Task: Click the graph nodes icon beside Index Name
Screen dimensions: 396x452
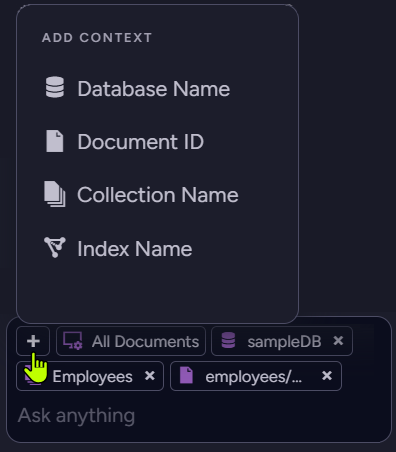Action: 55,247
